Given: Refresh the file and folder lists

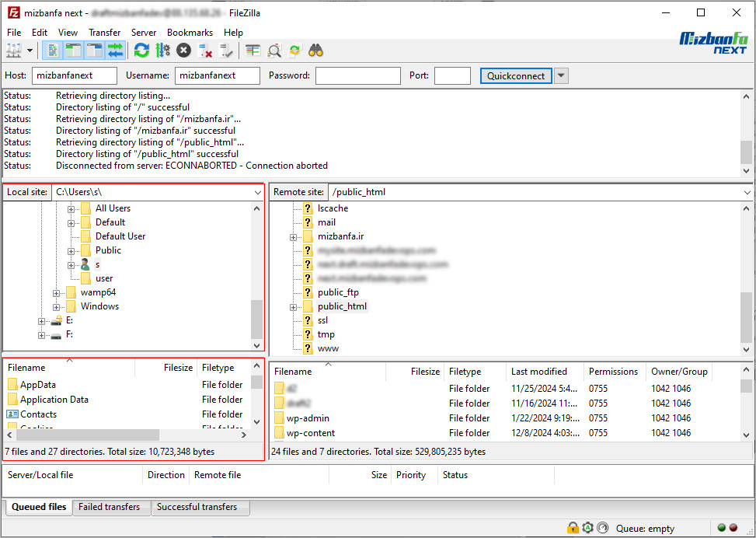Looking at the screenshot, I should tap(141, 51).
